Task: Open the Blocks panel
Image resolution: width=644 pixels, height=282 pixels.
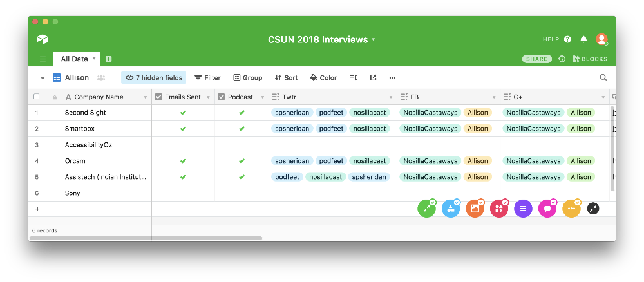Action: [589, 59]
